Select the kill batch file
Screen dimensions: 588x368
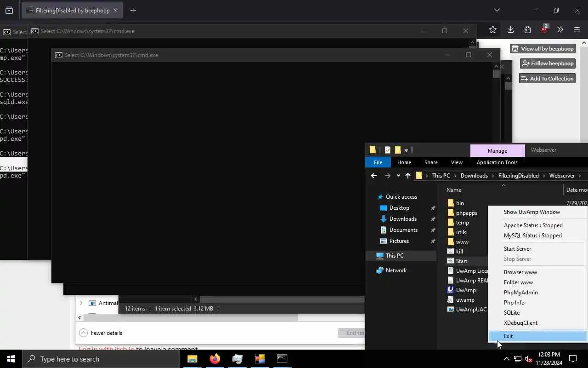coord(459,252)
